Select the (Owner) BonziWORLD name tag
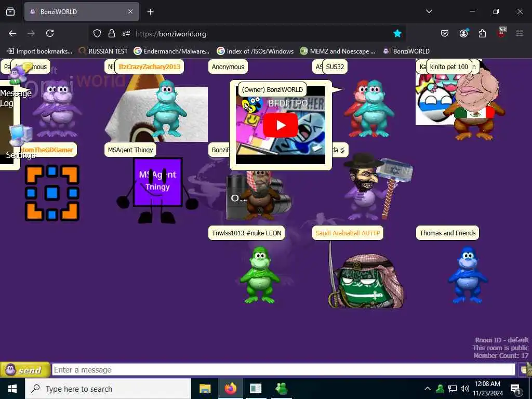Screen dimensions: 532x399 [x=272, y=89]
